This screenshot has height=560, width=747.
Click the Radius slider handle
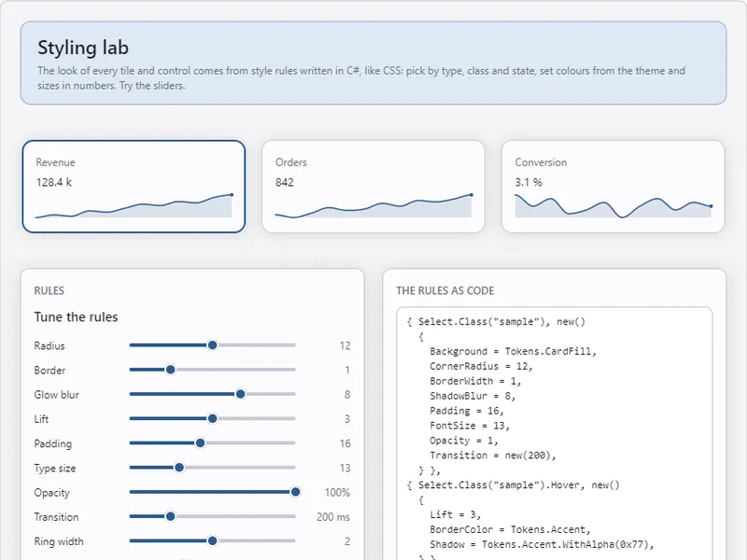click(x=213, y=345)
